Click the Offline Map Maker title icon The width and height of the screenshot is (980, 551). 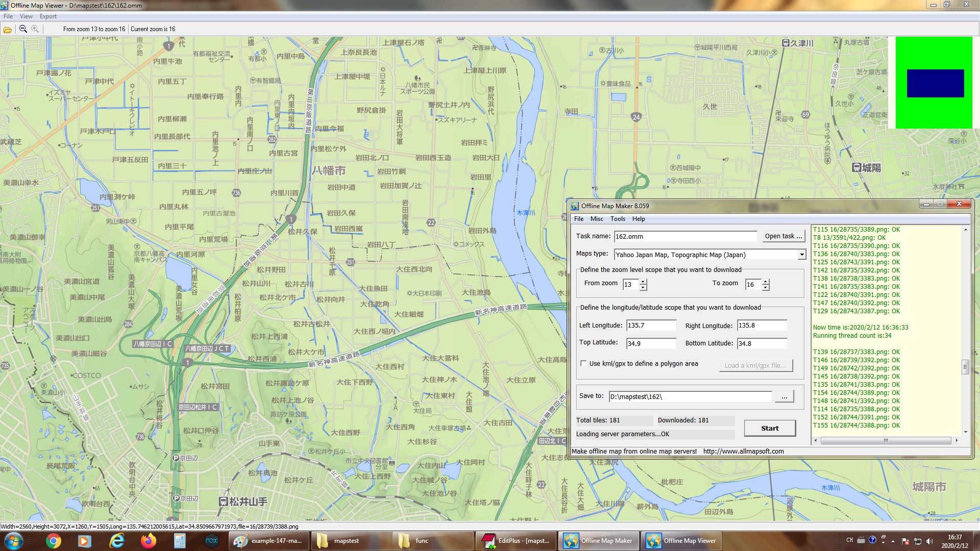(x=575, y=206)
